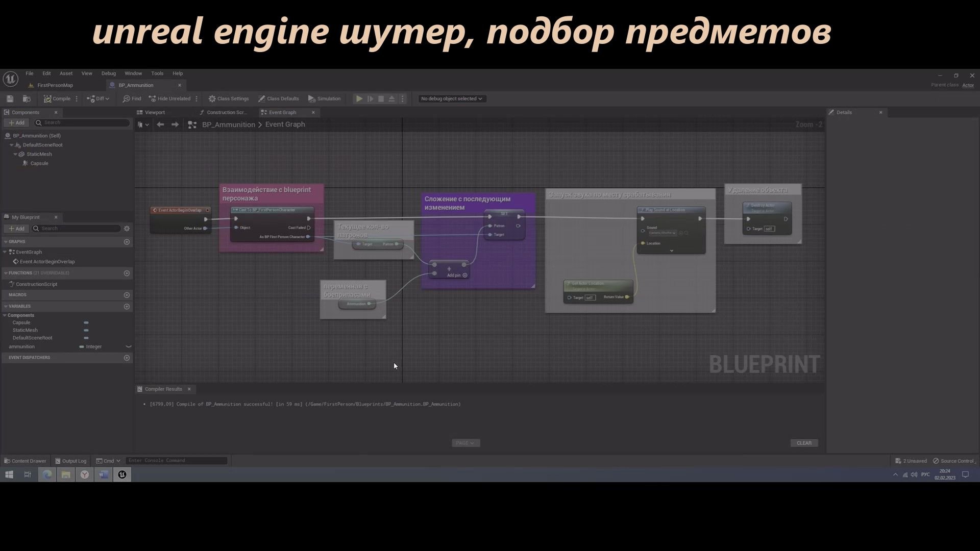Click the Add button in My Blueprint

tap(16, 228)
